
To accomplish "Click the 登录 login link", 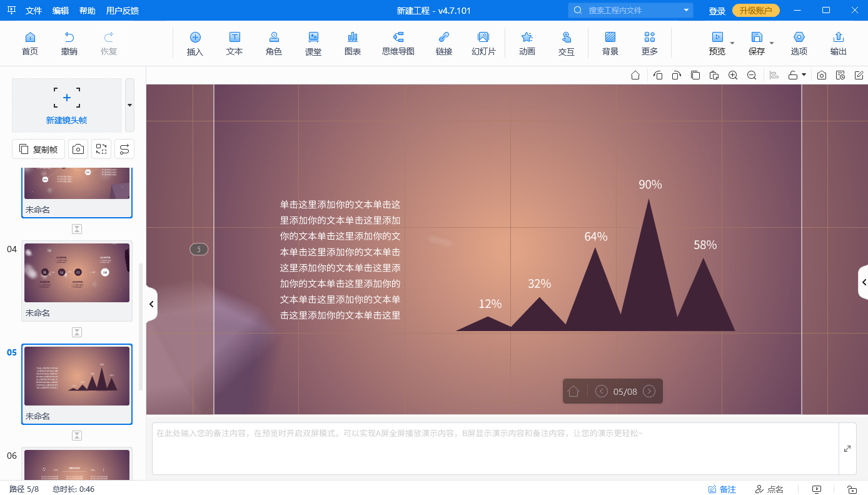I will [717, 11].
